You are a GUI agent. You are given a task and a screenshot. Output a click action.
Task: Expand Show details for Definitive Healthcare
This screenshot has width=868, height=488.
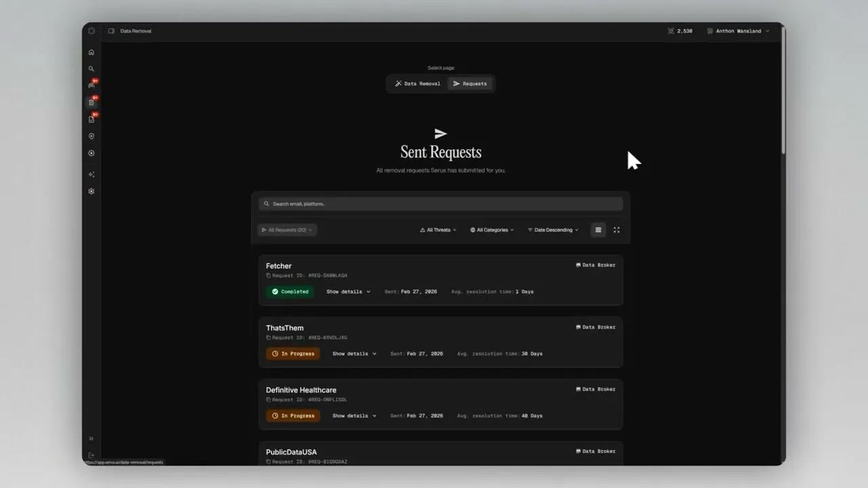[x=355, y=415]
